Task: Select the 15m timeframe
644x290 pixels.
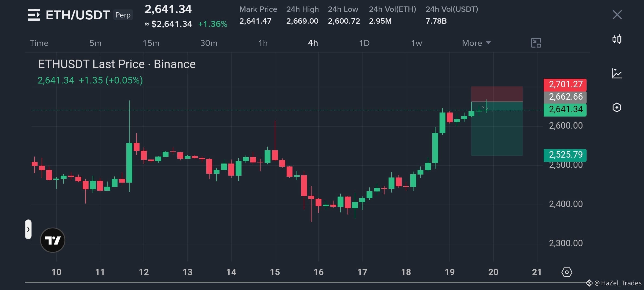Action: [x=151, y=43]
